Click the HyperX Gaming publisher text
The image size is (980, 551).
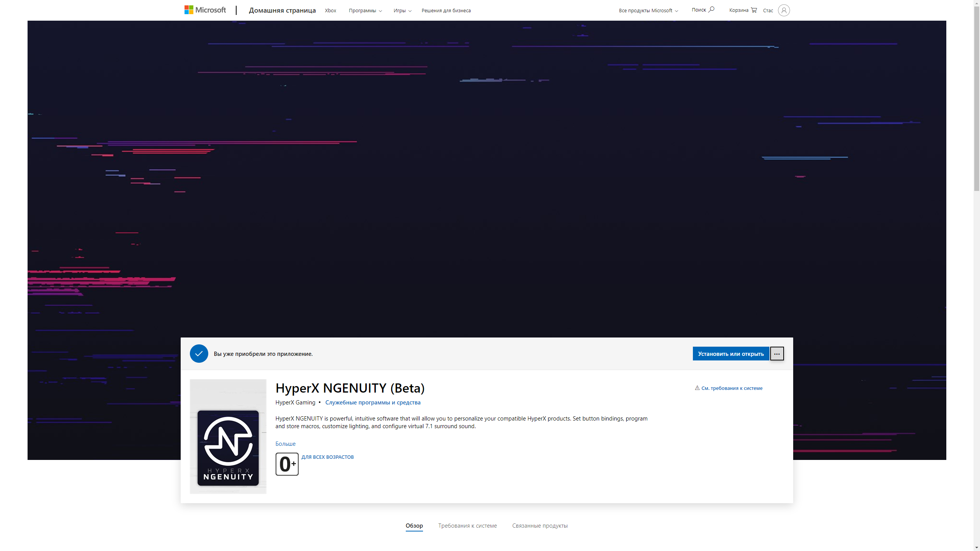(295, 403)
